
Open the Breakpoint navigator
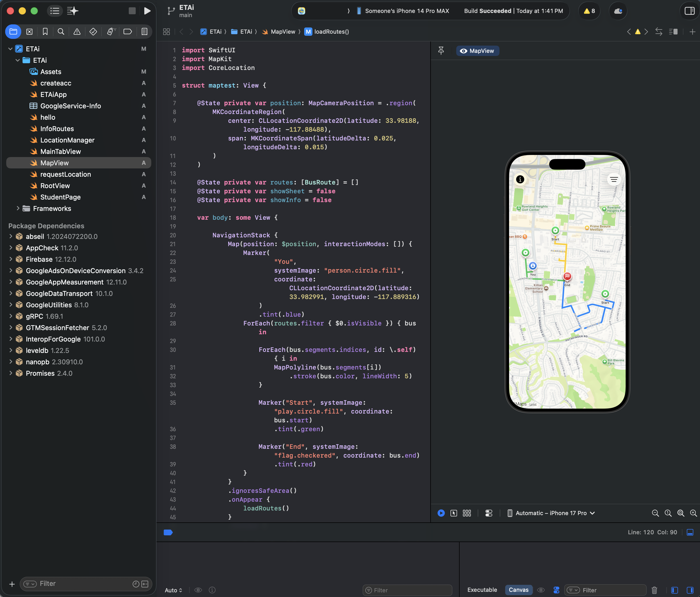127,32
